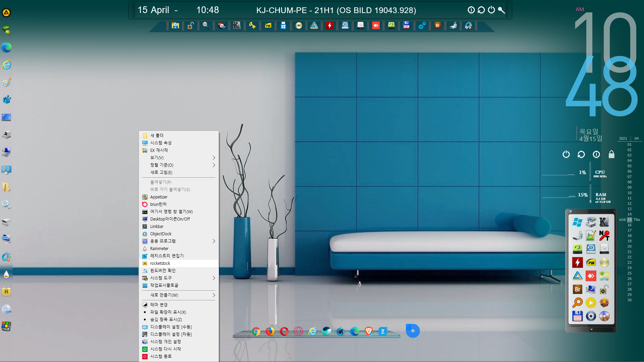
Task: Open clover folder icon in launcher panel
Action: pyautogui.click(x=604, y=276)
